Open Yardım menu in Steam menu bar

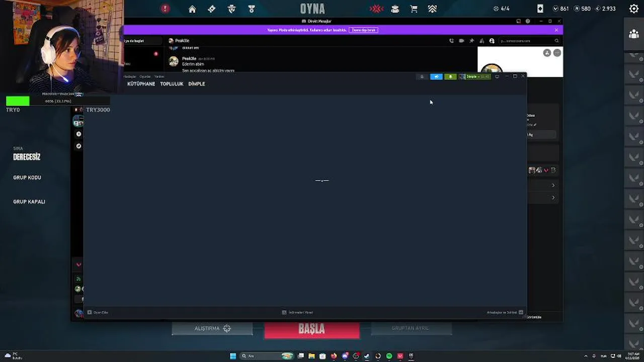click(x=159, y=76)
